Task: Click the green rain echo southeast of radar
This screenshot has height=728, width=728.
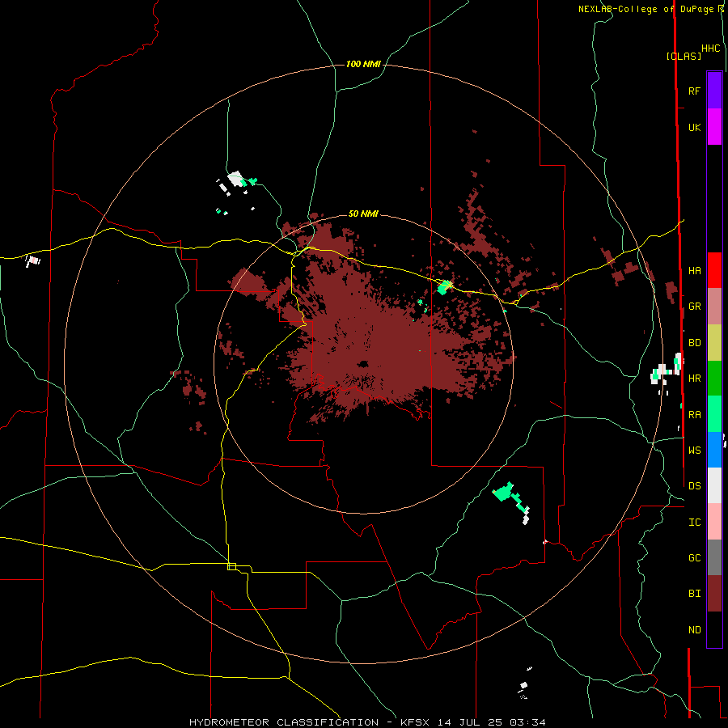Action: coord(503,492)
